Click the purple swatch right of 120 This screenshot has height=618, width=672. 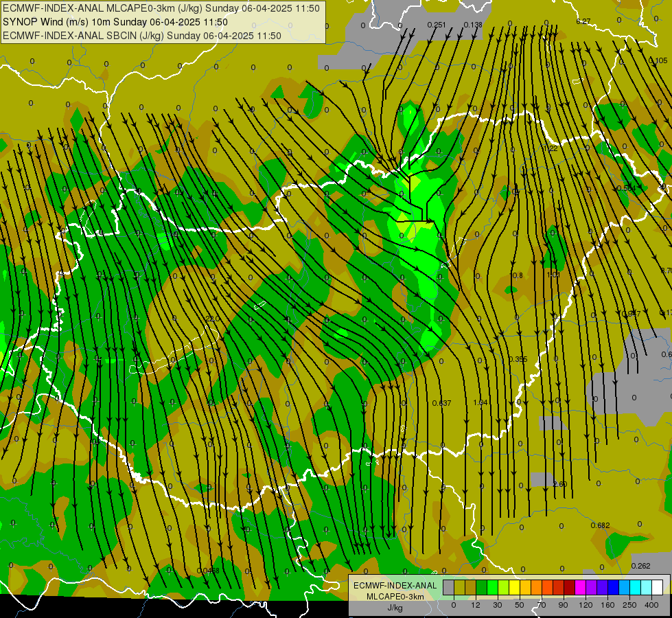click(592, 587)
